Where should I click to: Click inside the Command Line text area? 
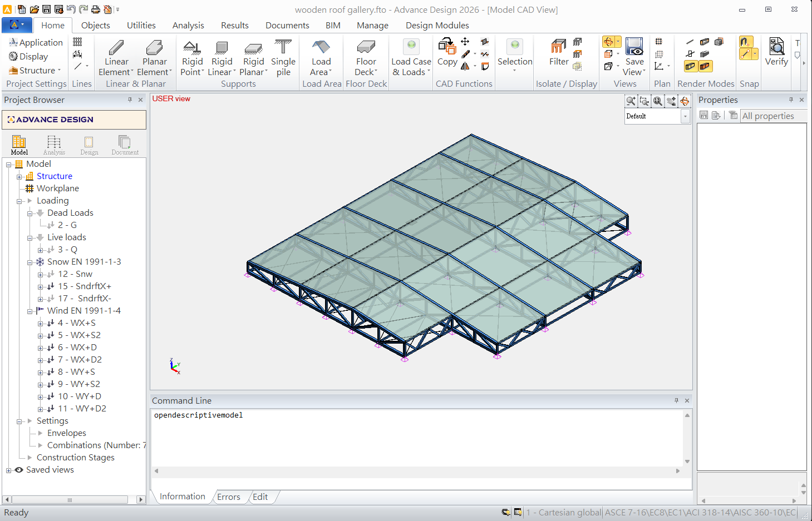coord(417,439)
